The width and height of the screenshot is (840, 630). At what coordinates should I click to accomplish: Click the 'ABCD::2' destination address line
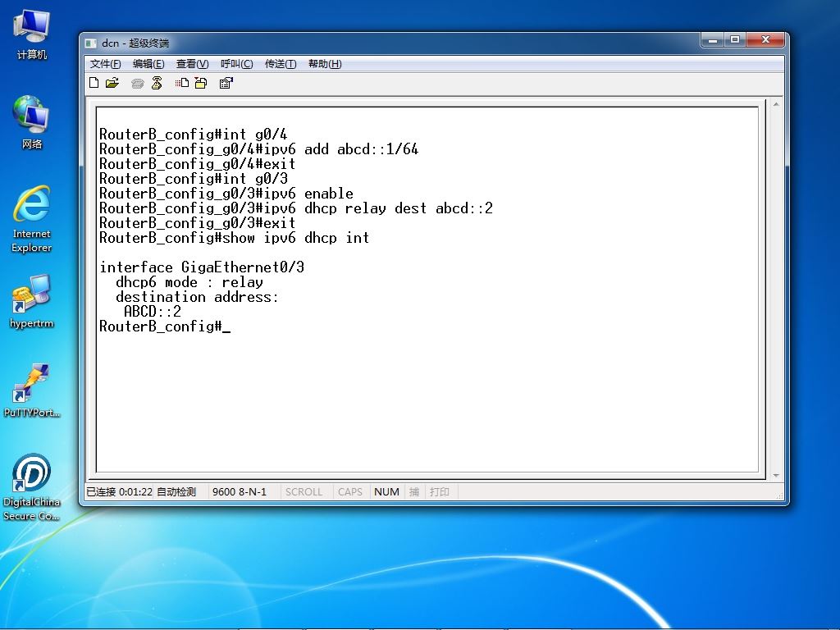point(153,312)
